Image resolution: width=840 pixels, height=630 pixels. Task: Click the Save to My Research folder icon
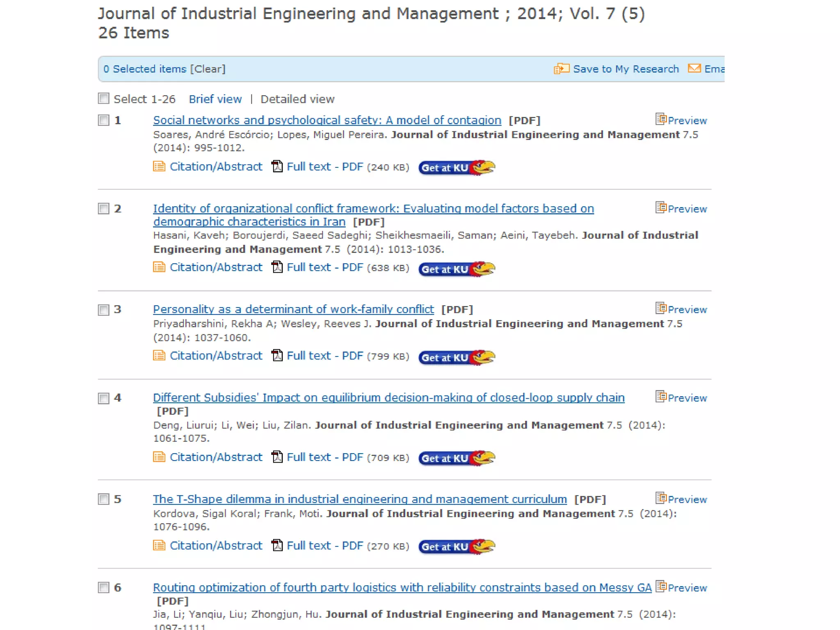point(561,68)
